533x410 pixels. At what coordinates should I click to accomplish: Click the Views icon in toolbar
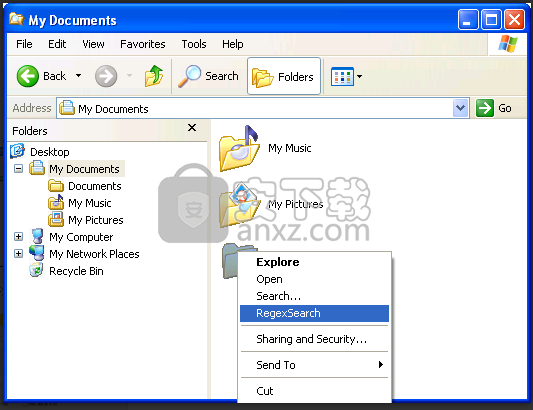pyautogui.click(x=342, y=76)
